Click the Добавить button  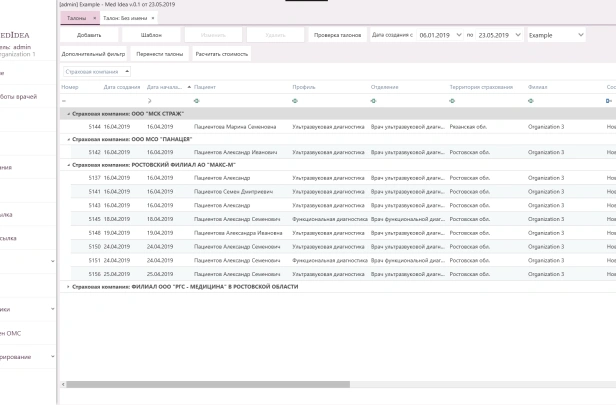89,35
